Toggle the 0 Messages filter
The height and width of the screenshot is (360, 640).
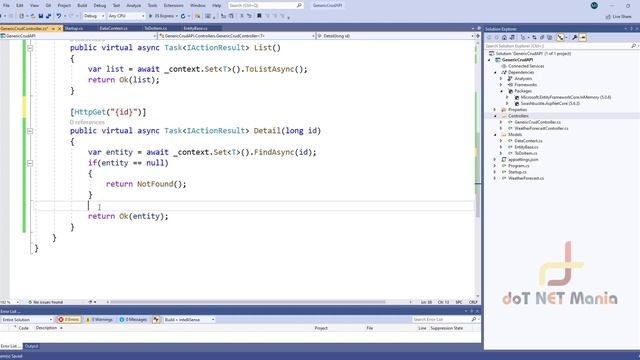coord(133,320)
